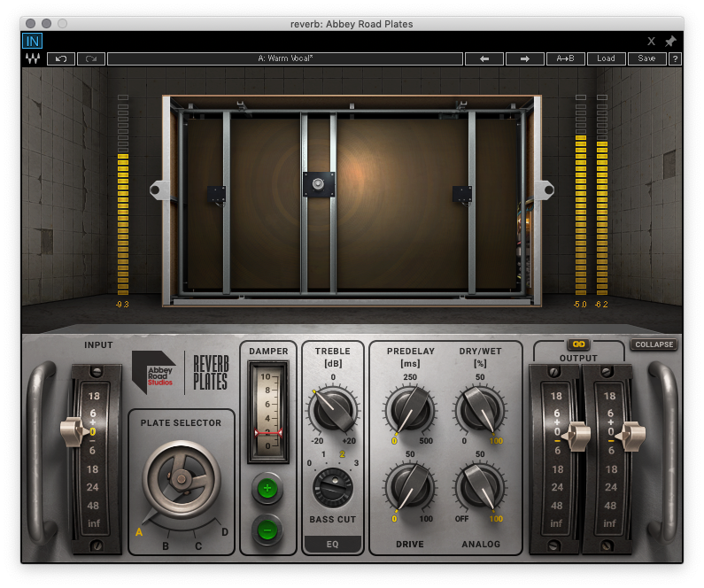Image resolution: width=704 pixels, height=588 pixels.
Task: Open the Load preset menu
Action: (x=606, y=58)
